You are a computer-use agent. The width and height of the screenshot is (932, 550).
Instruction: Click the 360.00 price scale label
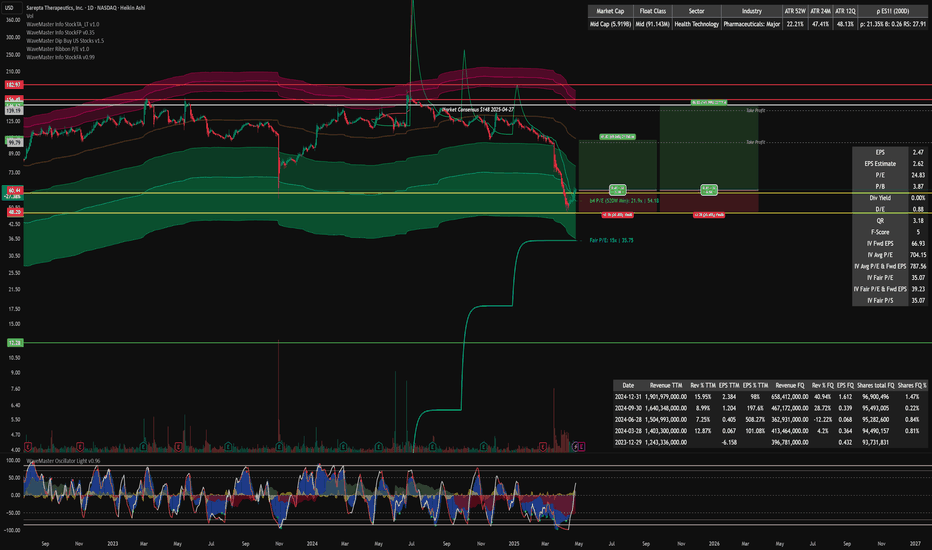pyautogui.click(x=12, y=20)
